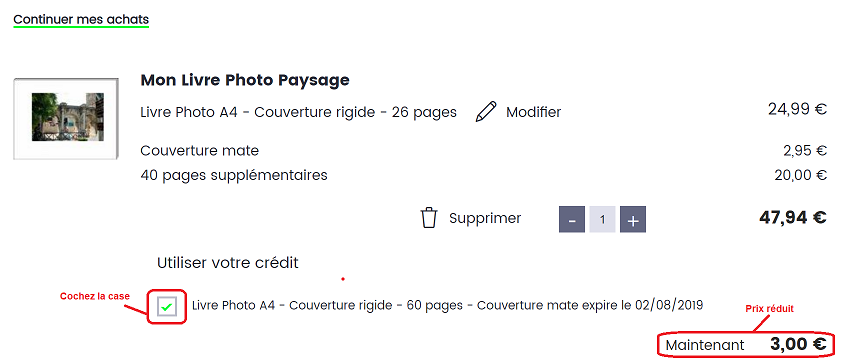Screen dimensions: 846x364
Task: Click the Utiliser votre crédit heading
Action: 228,263
